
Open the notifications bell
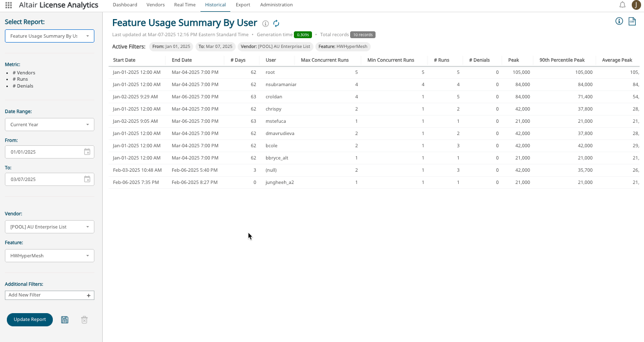coord(622,5)
